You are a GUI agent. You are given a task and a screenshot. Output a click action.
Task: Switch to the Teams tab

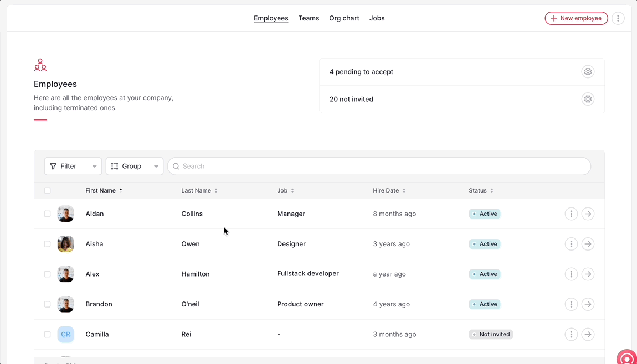[x=309, y=18]
